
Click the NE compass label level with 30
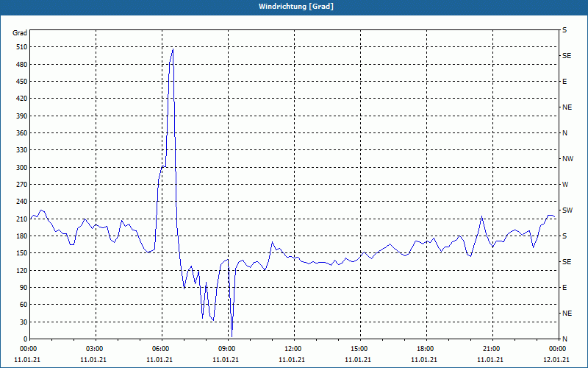coord(567,314)
